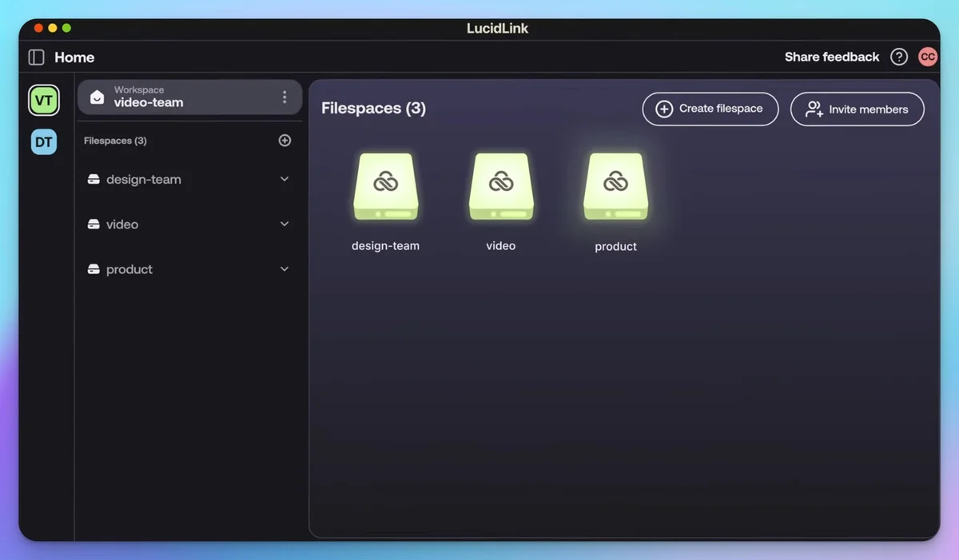Open the product filespace drive icon
Image resolution: width=959 pixels, height=560 pixels.
[x=615, y=187]
